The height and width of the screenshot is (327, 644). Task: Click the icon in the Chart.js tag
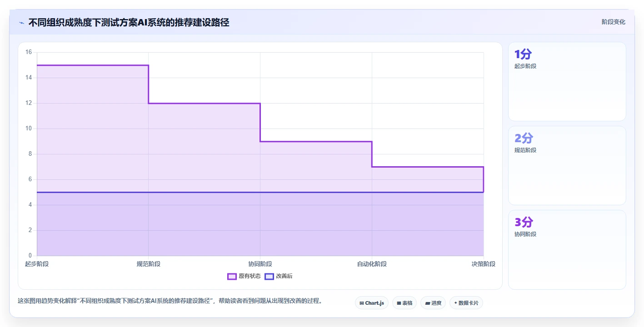click(362, 303)
